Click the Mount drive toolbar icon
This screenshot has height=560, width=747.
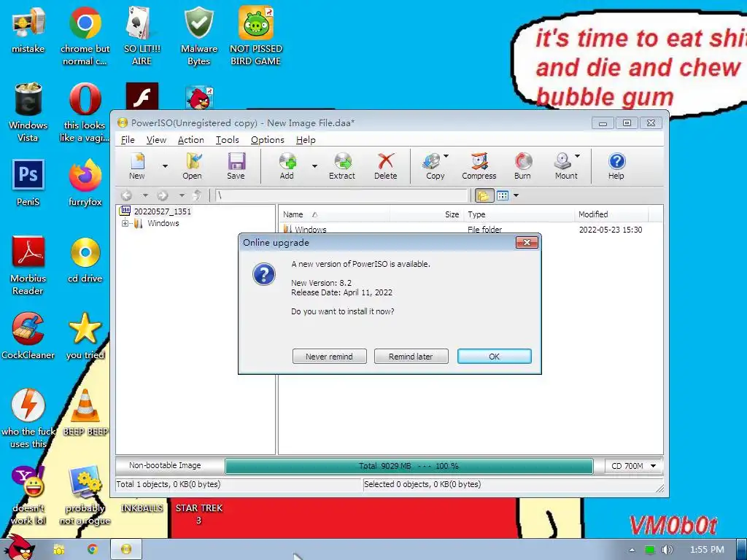click(565, 166)
